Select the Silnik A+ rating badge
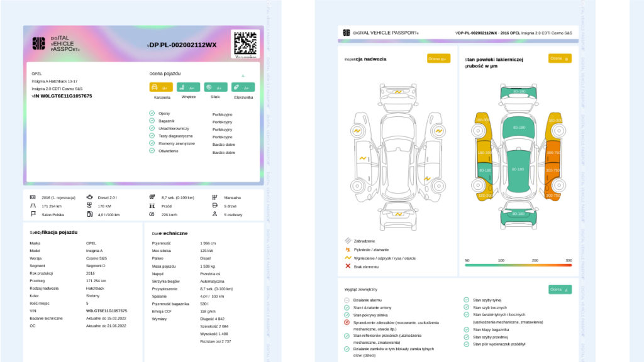The width and height of the screenshot is (644, 362). click(216, 87)
